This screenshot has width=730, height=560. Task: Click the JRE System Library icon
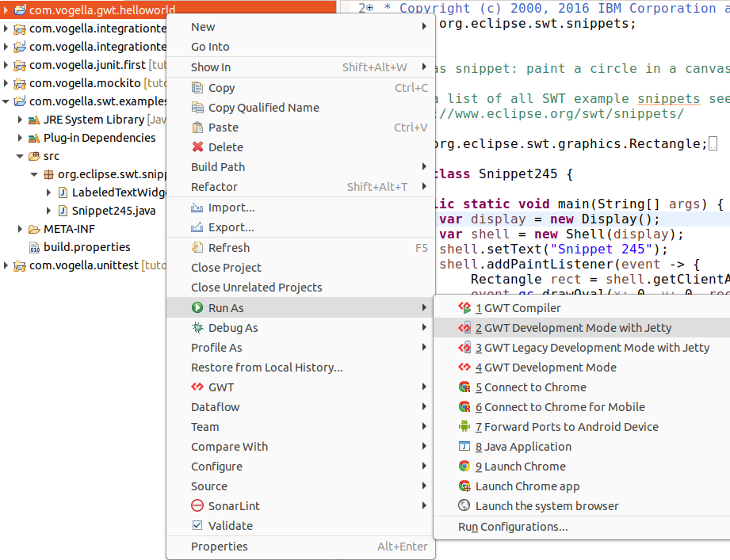[x=34, y=120]
